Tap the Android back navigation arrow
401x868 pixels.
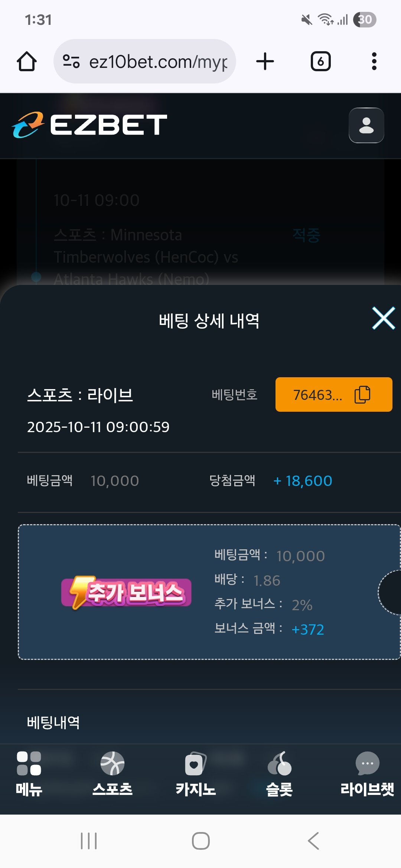point(313,841)
